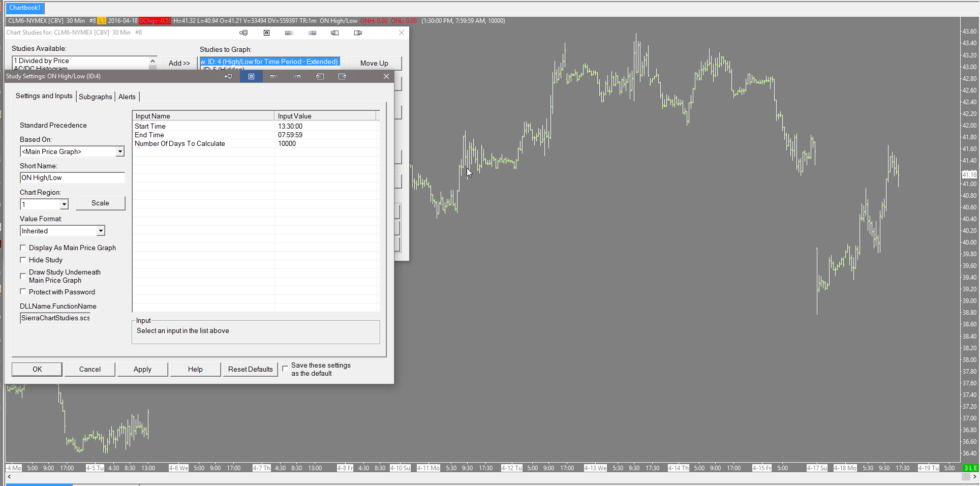Click snap-to-left-half monitor icon in Study Settings title bar
This screenshot has width=980, height=486.
[x=320, y=76]
